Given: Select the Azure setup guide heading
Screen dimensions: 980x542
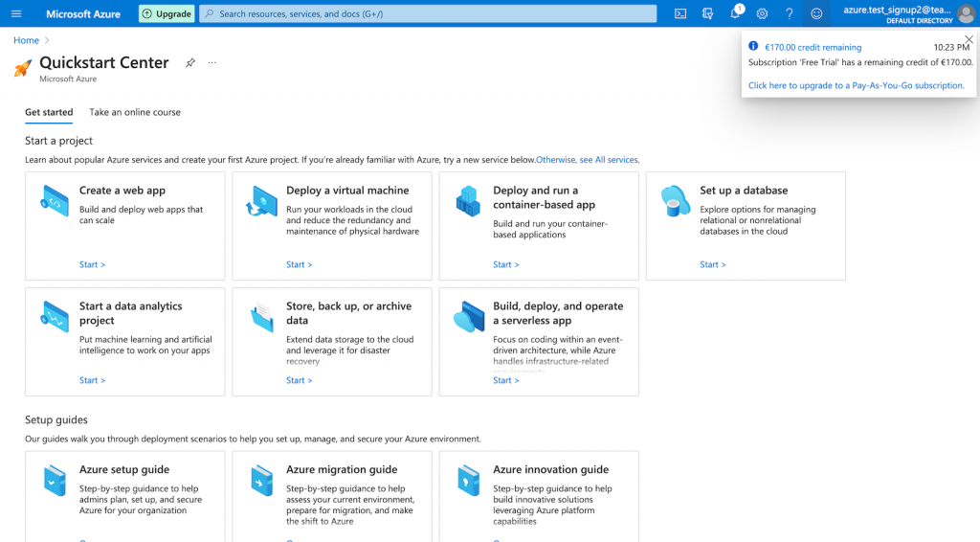Looking at the screenshot, I should pos(124,469).
